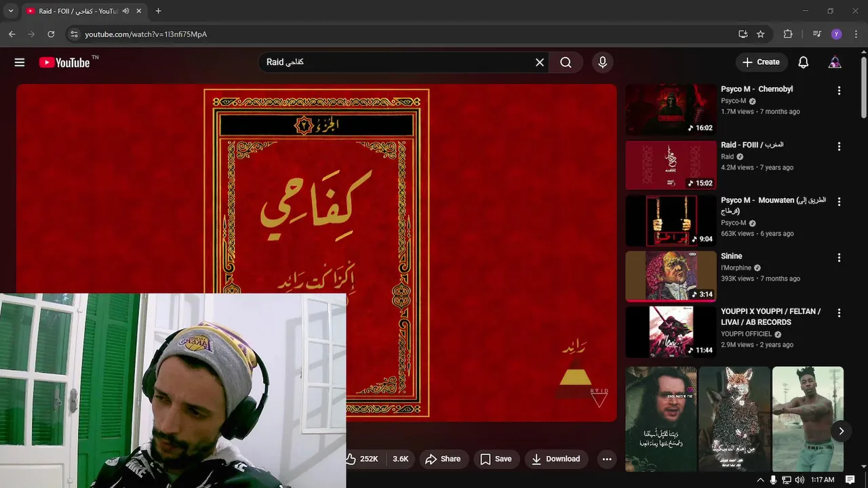This screenshot has height=488, width=868.
Task: Open the Short with shirtless dancer
Action: click(808, 419)
